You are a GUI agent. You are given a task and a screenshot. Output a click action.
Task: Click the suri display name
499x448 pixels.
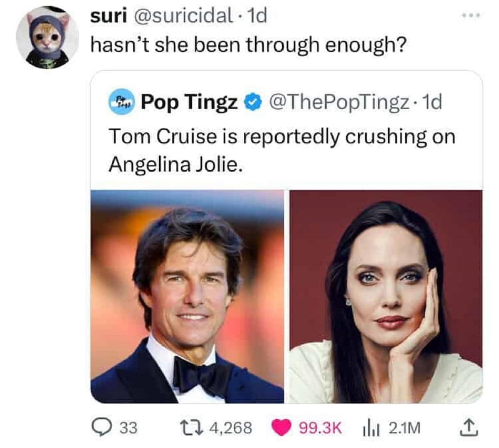pos(108,16)
